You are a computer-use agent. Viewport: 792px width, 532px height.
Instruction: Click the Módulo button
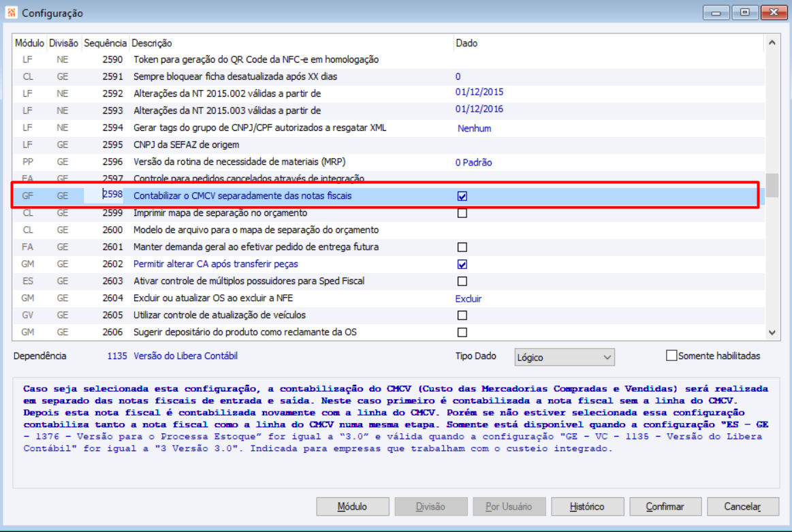click(353, 506)
